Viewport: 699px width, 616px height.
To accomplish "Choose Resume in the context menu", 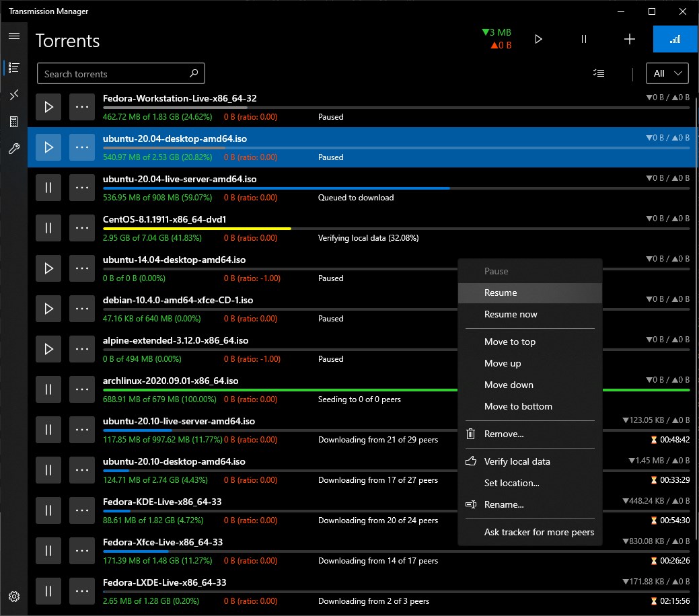I will [530, 293].
